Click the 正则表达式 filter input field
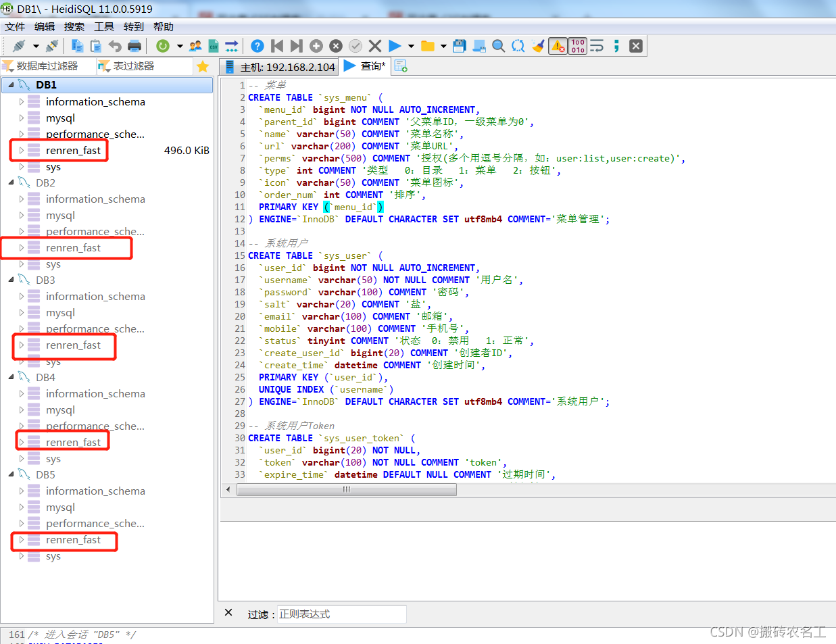Screen dimensions: 836x644 point(342,614)
